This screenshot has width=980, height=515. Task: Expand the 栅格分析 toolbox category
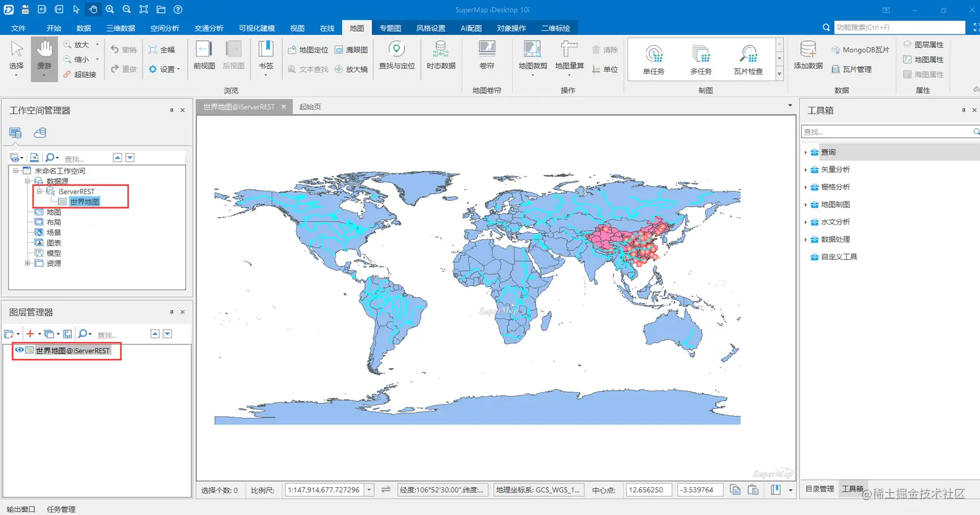coord(806,187)
